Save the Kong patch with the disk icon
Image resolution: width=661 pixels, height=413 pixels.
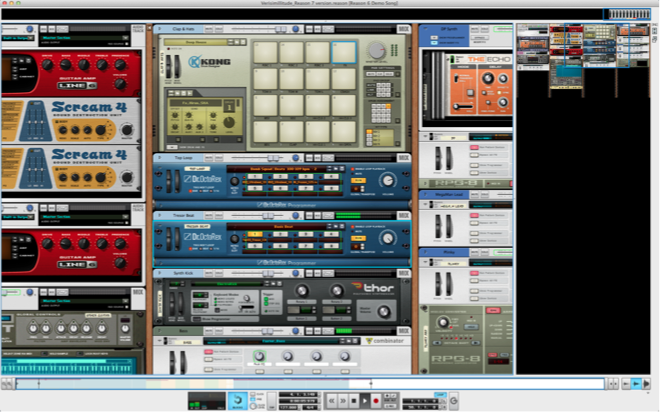coord(242,42)
